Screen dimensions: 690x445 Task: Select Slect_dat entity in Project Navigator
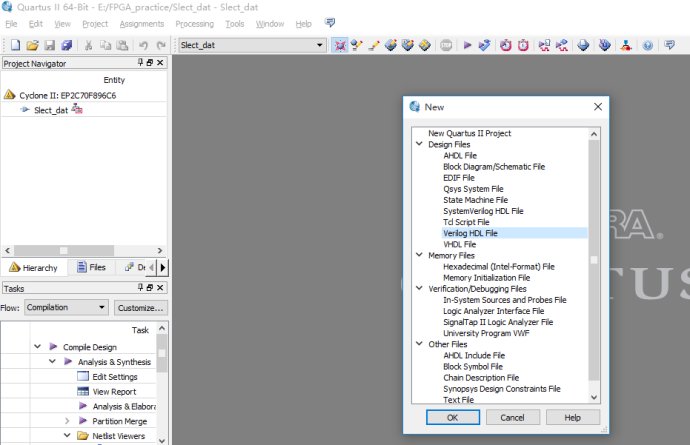pyautogui.click(x=51, y=110)
